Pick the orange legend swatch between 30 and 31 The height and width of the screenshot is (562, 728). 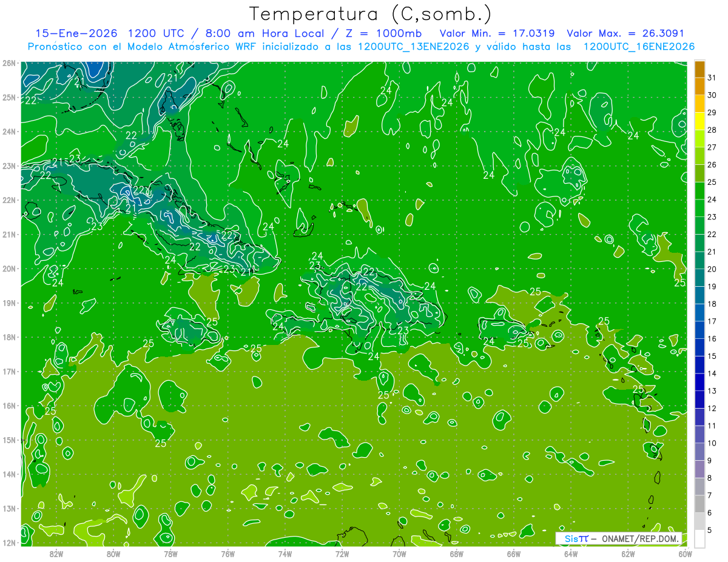point(699,87)
